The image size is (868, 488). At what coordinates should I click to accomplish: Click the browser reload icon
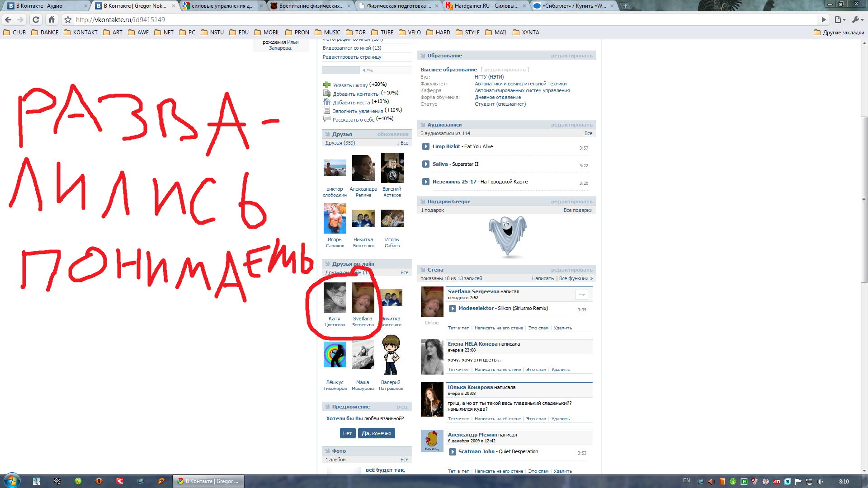pyautogui.click(x=36, y=19)
